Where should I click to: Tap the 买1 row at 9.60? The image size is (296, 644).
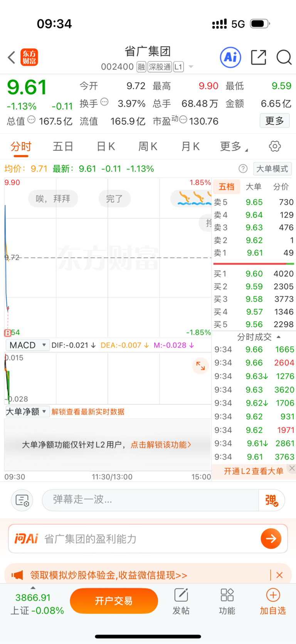click(254, 274)
